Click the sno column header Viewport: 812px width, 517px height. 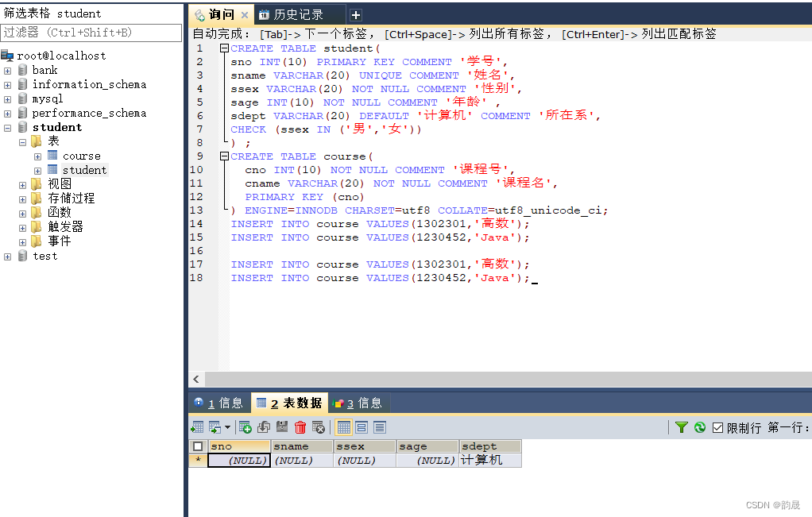click(x=240, y=446)
